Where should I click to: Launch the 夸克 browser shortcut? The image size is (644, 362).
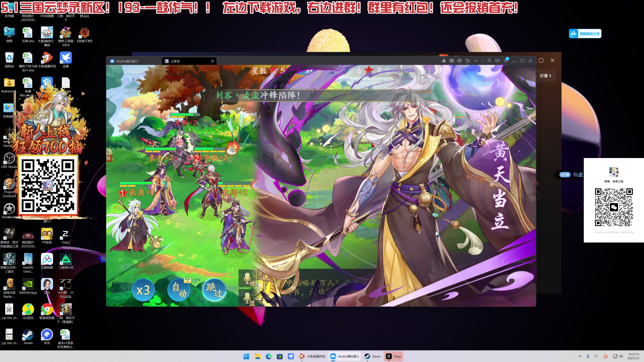click(47, 337)
